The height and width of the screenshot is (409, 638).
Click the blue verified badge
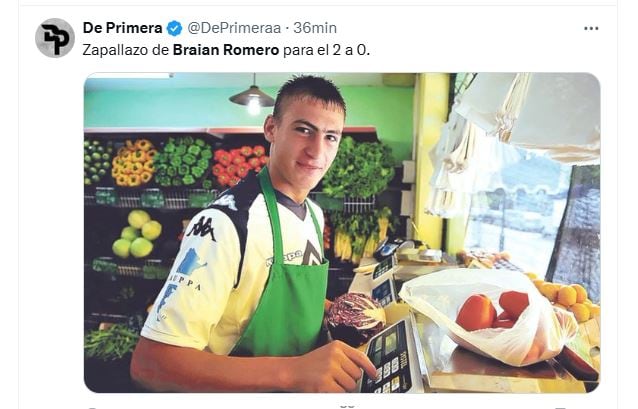(x=175, y=28)
